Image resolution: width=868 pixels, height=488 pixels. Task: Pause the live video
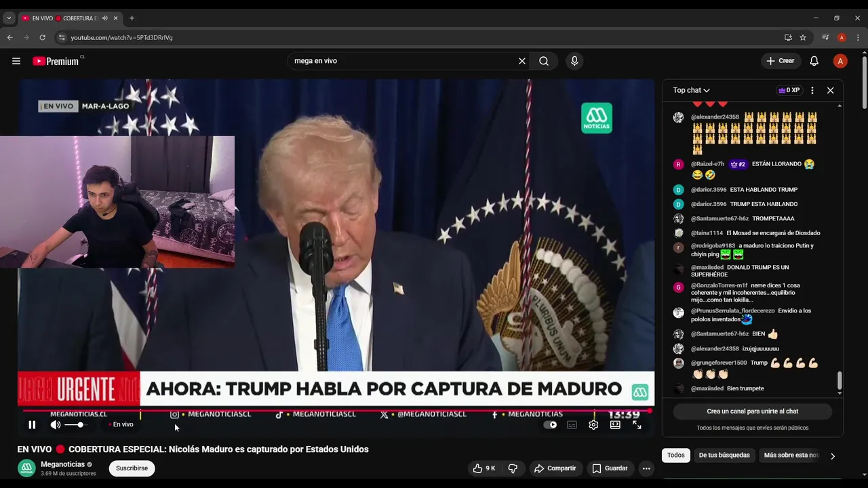point(32,425)
